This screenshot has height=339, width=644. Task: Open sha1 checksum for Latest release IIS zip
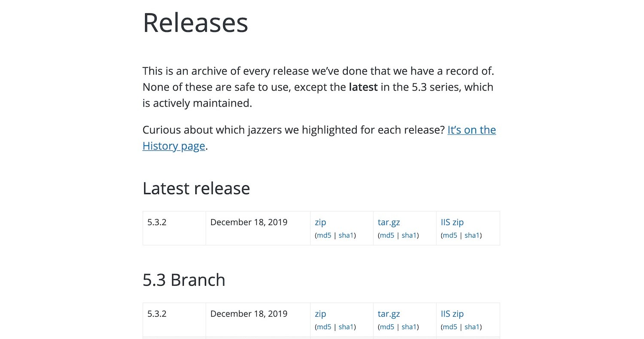[x=472, y=235]
